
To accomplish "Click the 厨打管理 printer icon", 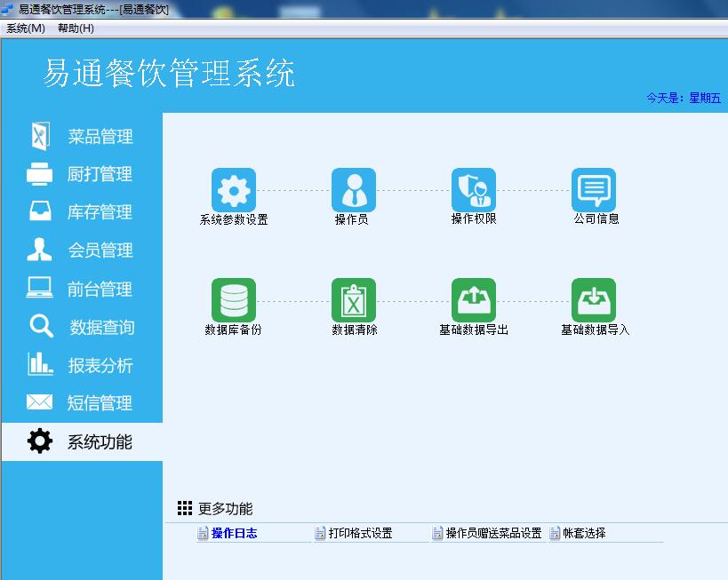I will (40, 174).
